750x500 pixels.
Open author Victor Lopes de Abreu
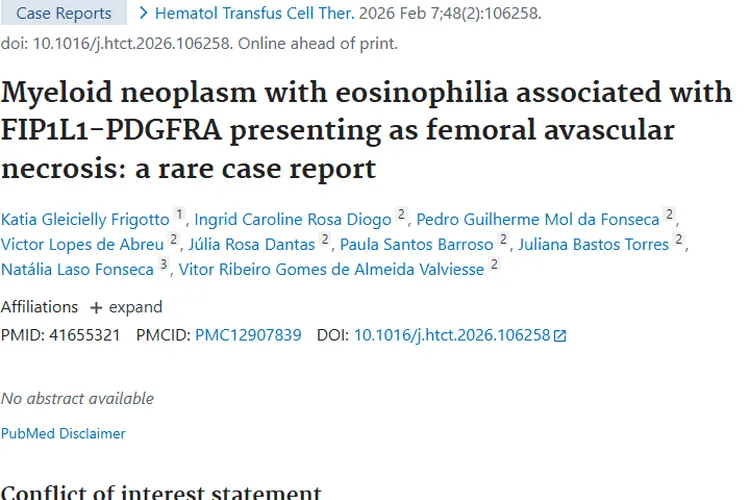click(82, 244)
